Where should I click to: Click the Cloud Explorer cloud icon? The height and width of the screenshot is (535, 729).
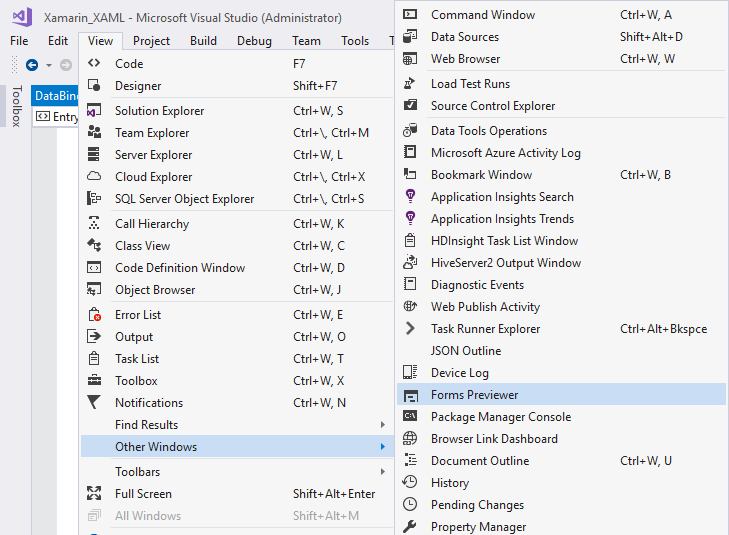(x=95, y=177)
